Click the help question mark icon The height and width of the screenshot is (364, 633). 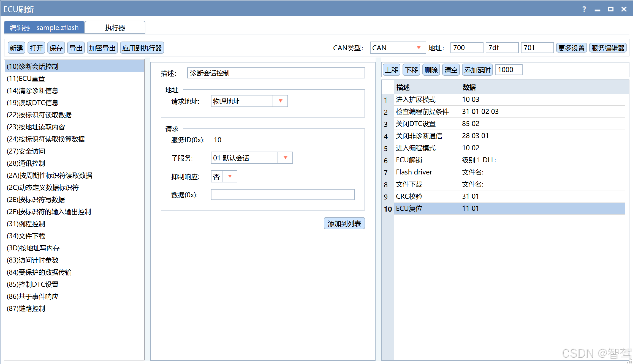584,9
